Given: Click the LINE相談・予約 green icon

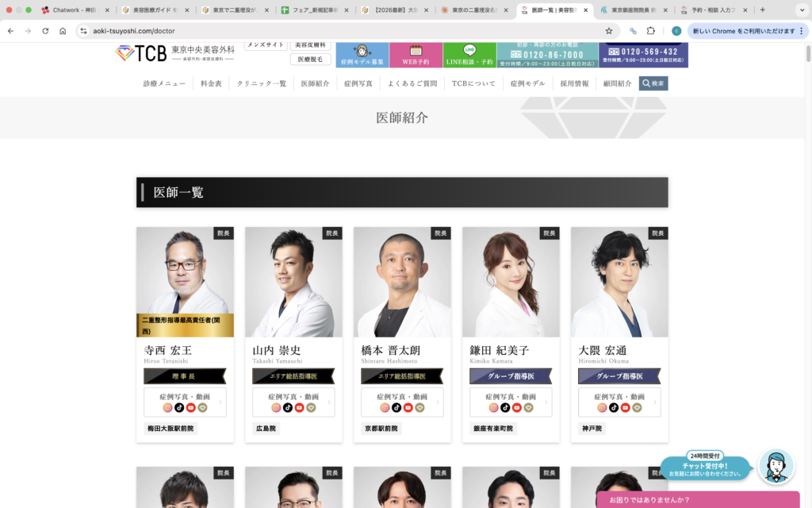Looking at the screenshot, I should pyautogui.click(x=469, y=55).
